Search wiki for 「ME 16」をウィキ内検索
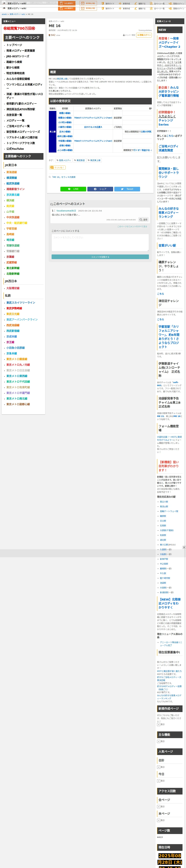Screen dimensions: 186x868 63,177
